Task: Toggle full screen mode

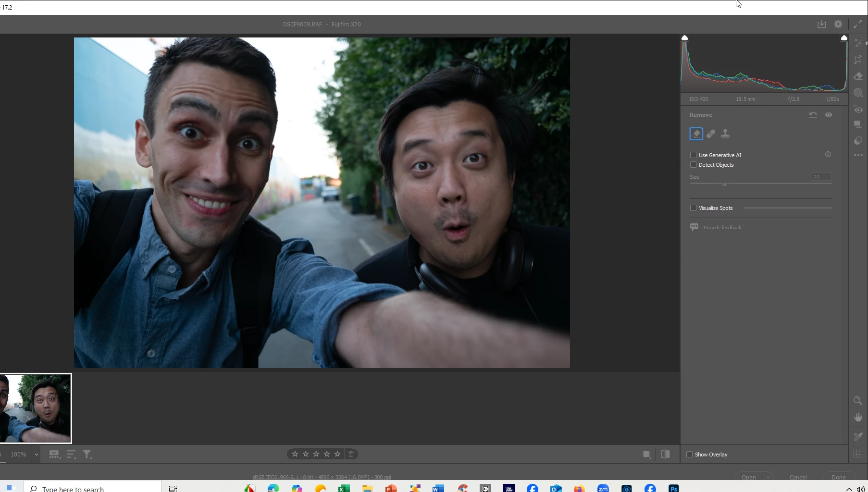Action: coord(858,24)
